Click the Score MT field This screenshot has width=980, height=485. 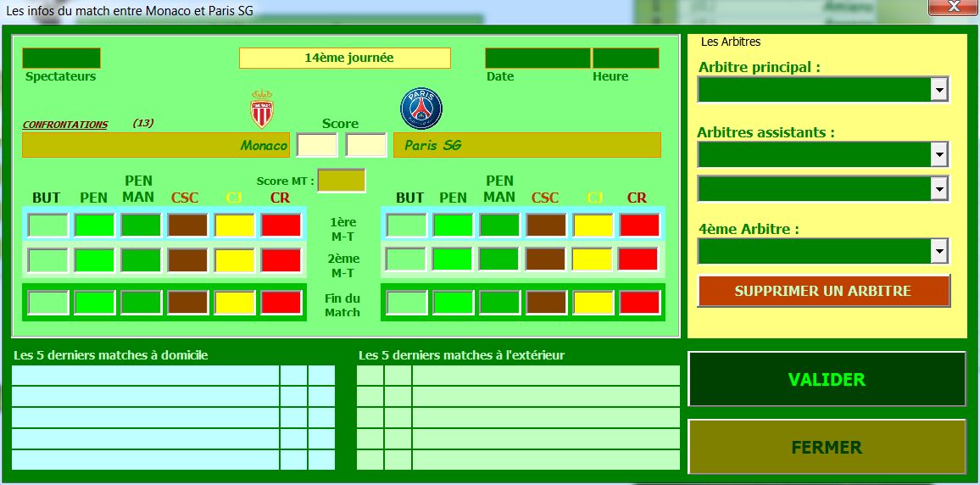tap(342, 181)
